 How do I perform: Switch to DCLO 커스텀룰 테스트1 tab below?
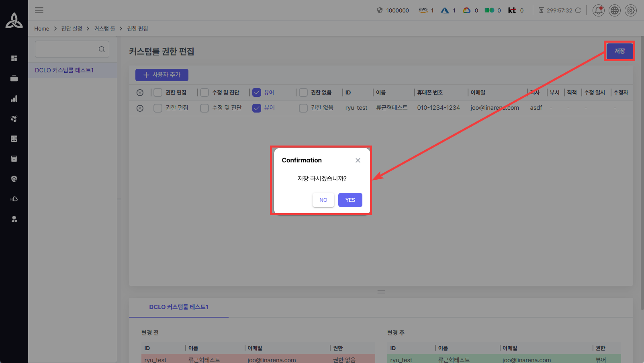click(178, 307)
